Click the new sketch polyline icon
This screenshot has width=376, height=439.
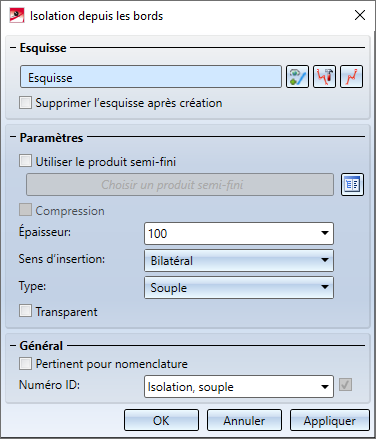(351, 77)
